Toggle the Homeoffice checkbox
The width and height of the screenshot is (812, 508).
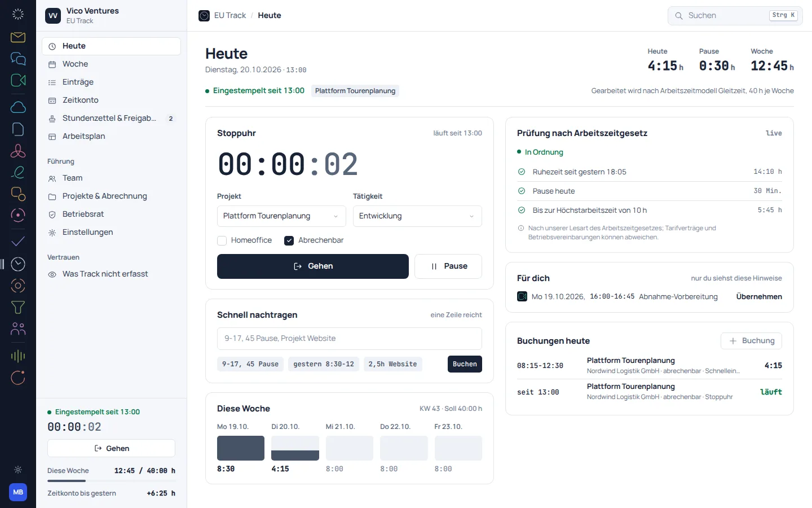point(222,240)
